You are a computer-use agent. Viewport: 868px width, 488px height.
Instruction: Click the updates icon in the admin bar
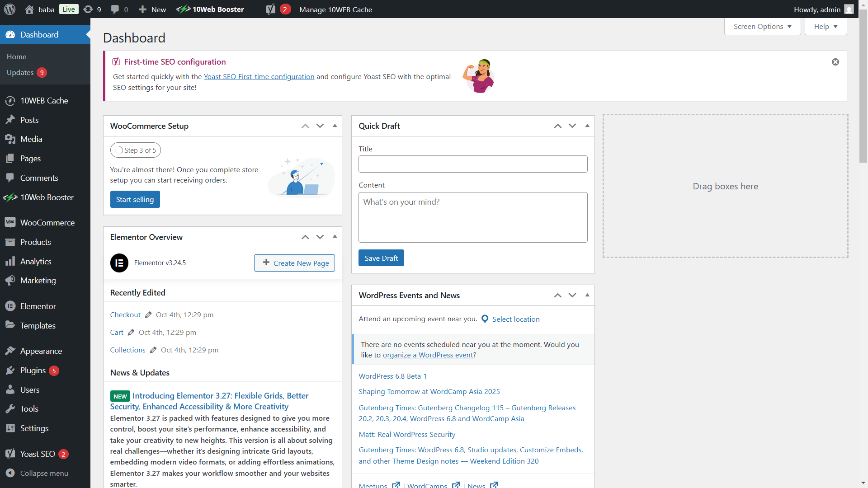[x=89, y=9]
